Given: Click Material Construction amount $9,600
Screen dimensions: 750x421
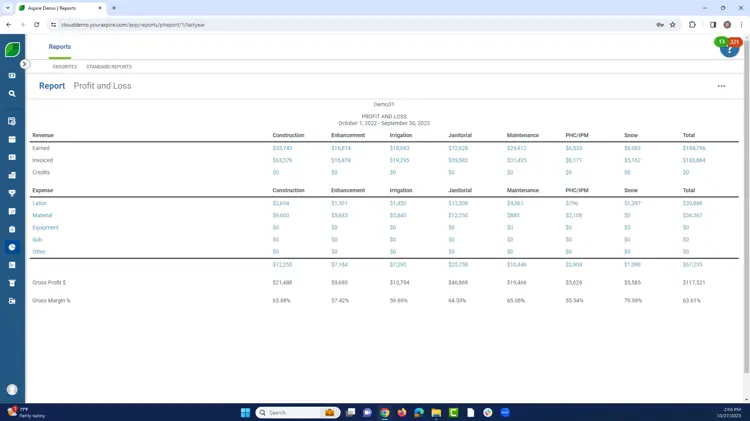Looking at the screenshot, I should click(281, 215).
